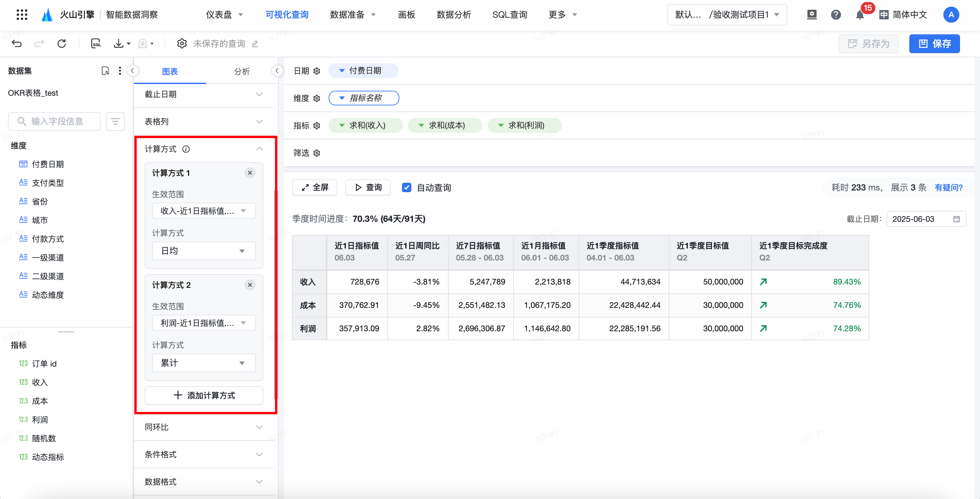
Task: Open 筛选 settings gear
Action: coord(317,153)
